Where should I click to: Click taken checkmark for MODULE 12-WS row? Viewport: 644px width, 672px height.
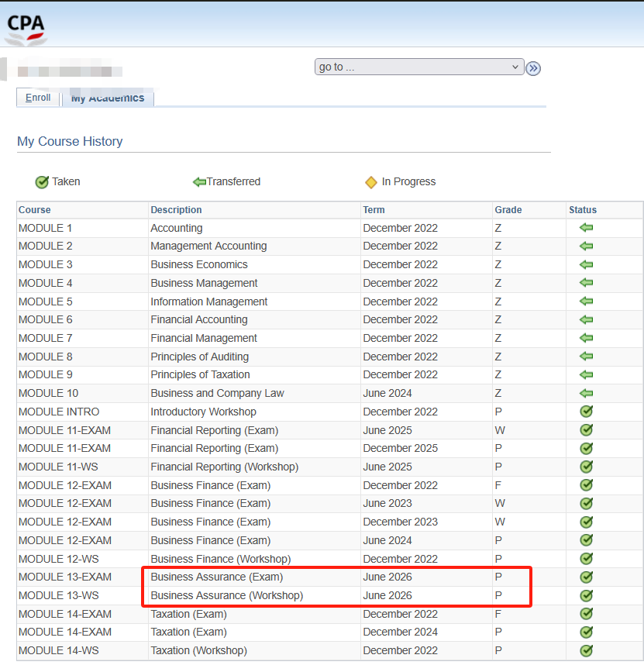click(586, 558)
